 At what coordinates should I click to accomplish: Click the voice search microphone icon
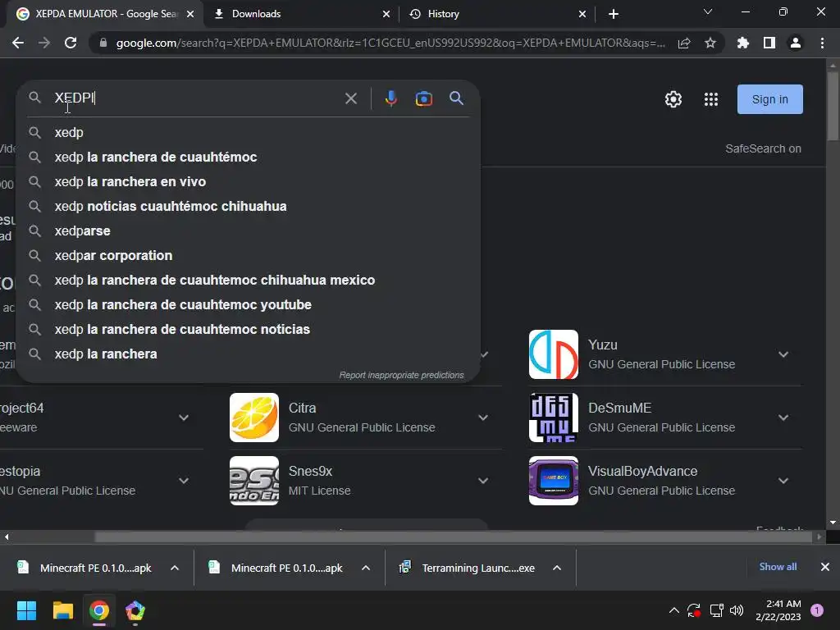pyautogui.click(x=391, y=98)
